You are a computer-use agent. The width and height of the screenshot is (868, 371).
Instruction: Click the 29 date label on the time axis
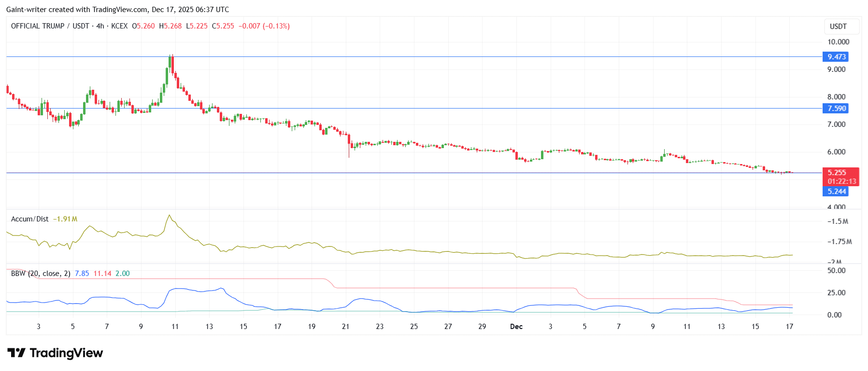pos(482,327)
